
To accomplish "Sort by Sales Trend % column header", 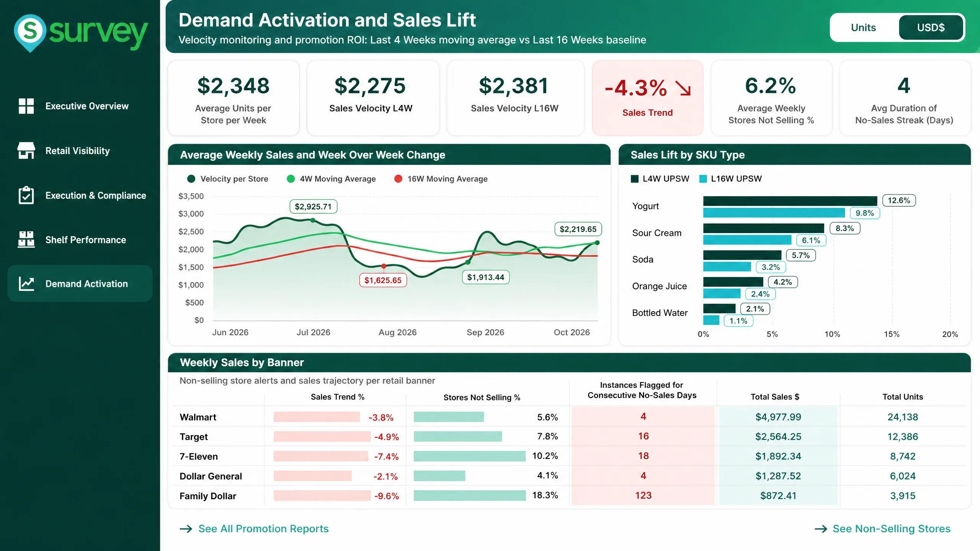I will (337, 397).
